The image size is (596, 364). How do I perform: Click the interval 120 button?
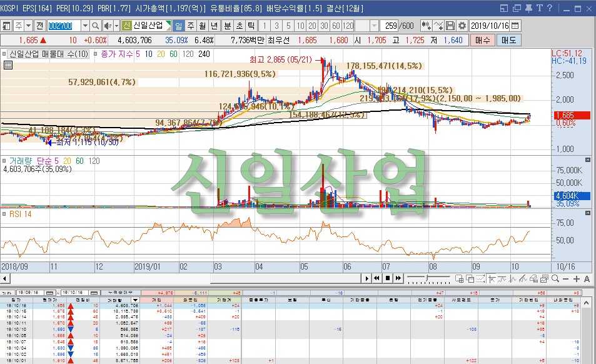coord(348,26)
